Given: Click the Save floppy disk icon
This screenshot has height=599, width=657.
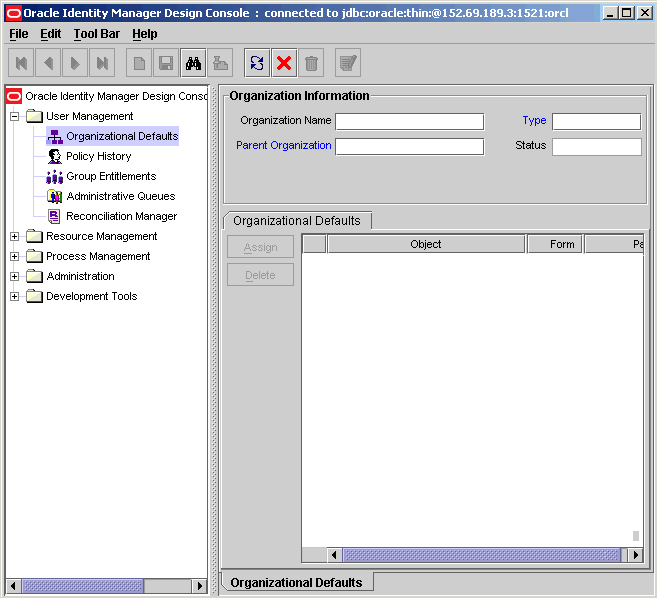Looking at the screenshot, I should [166, 63].
